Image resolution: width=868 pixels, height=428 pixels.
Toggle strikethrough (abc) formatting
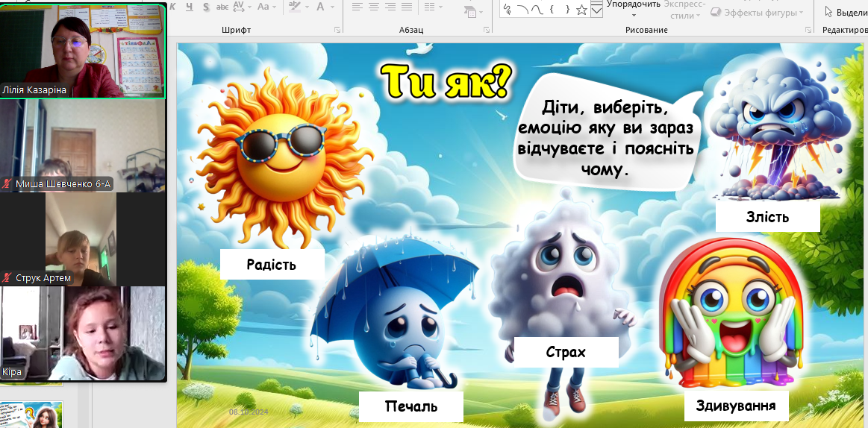point(222,7)
